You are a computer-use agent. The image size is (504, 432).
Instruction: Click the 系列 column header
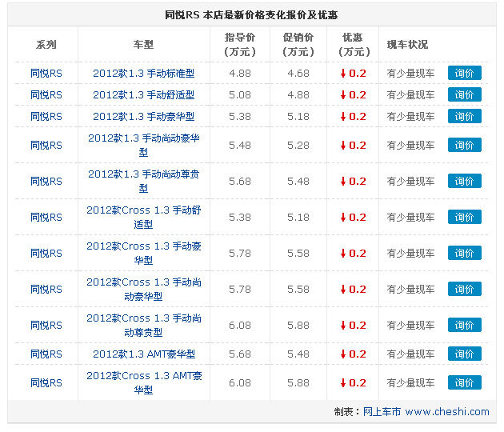click(46, 44)
